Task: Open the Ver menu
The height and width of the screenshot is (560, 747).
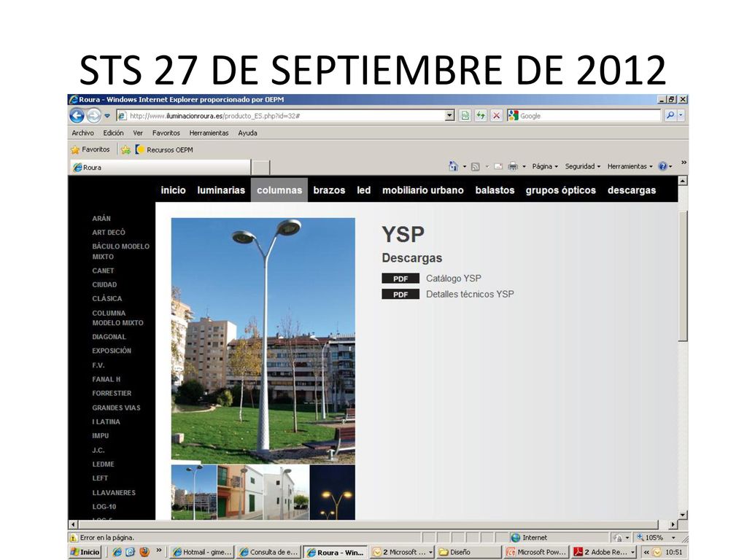Action: [138, 133]
